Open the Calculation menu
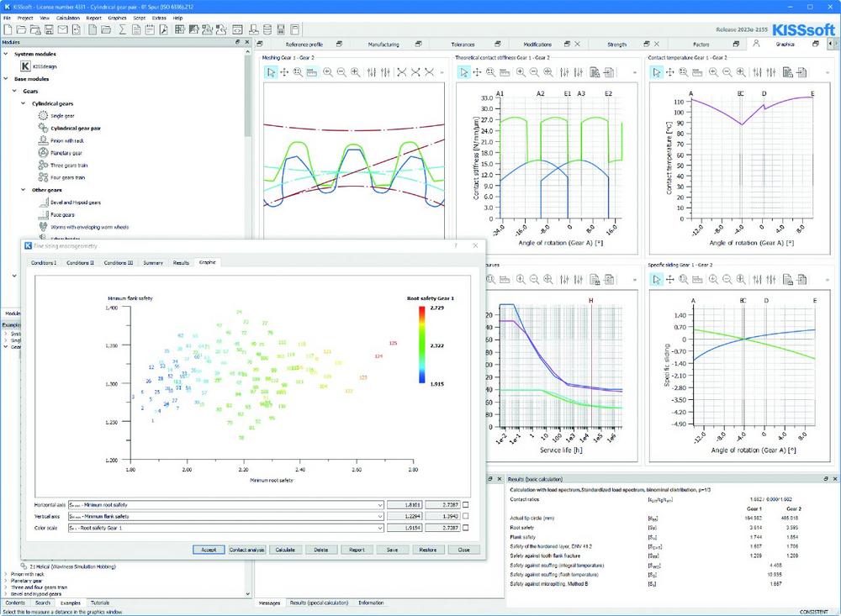 tap(67, 18)
